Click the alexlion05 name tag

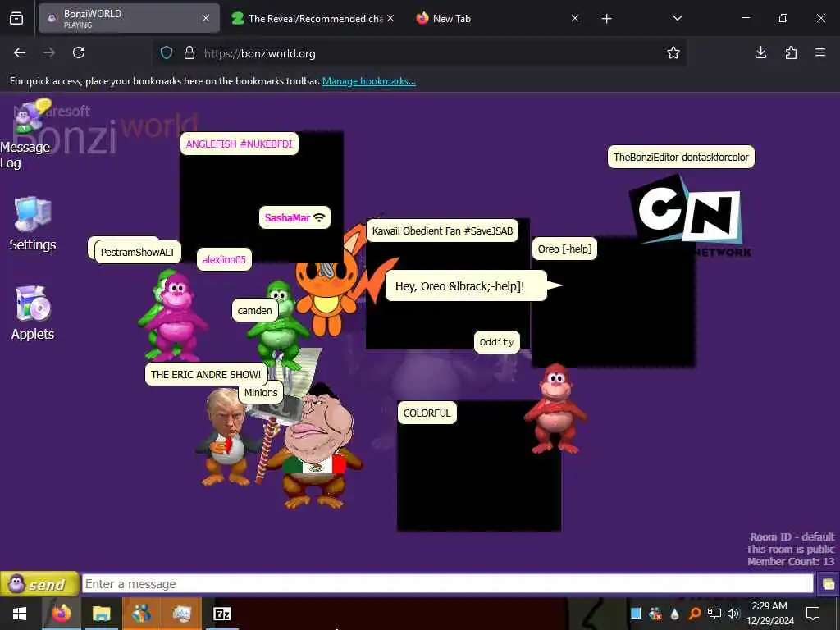click(x=224, y=259)
